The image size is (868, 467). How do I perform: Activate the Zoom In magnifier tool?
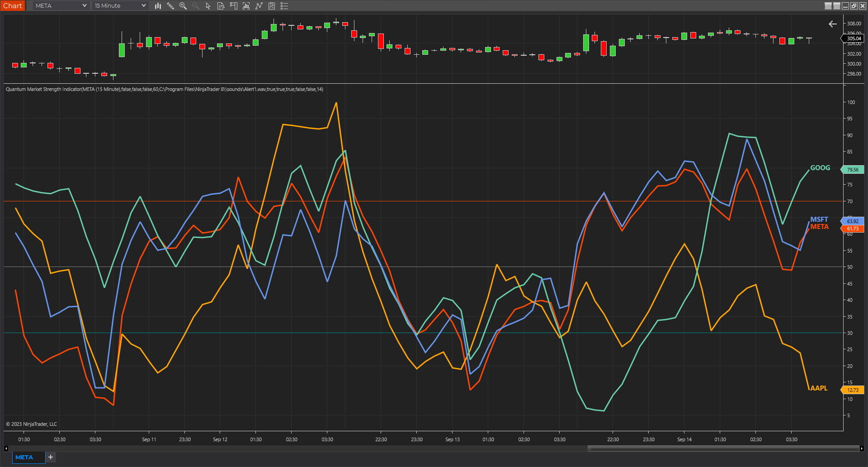tap(183, 6)
